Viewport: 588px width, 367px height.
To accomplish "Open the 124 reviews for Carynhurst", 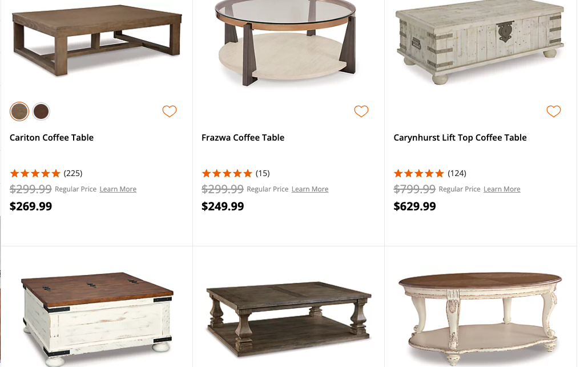I will click(x=457, y=173).
